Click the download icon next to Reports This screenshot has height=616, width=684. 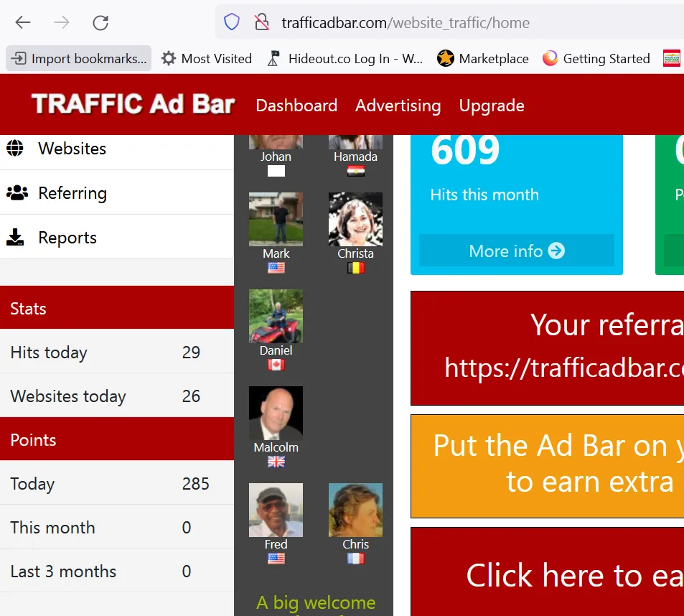(x=15, y=237)
